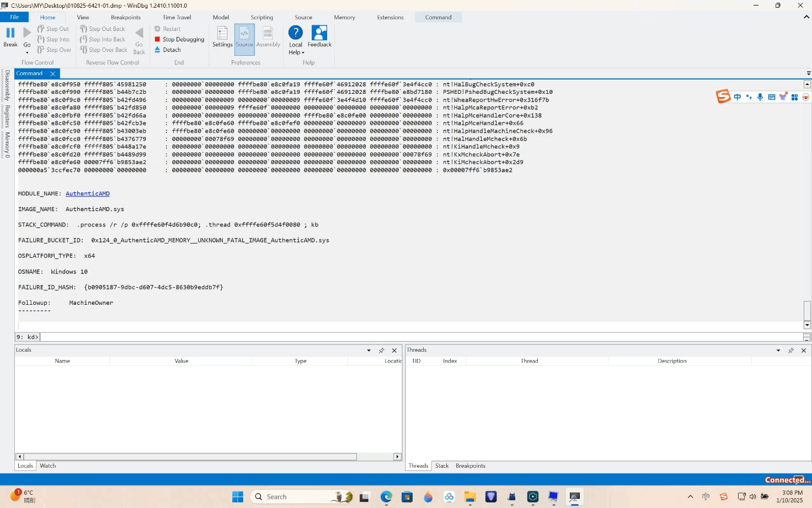Pin the Locals panel

click(x=381, y=351)
